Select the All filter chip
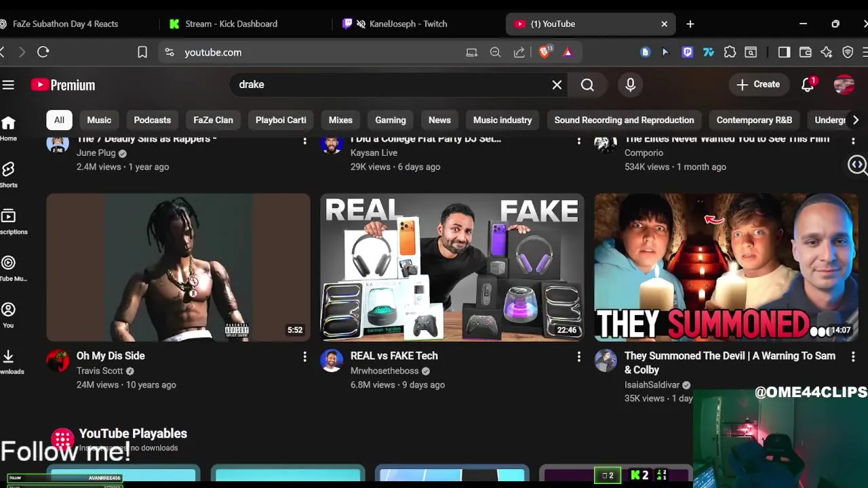The width and height of the screenshot is (868, 488). (59, 120)
